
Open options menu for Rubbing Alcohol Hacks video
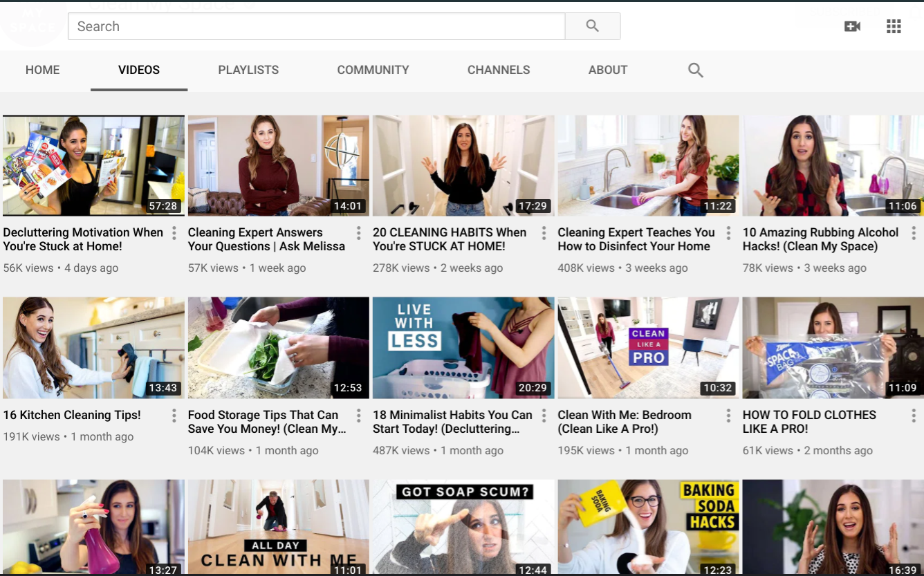[914, 233]
